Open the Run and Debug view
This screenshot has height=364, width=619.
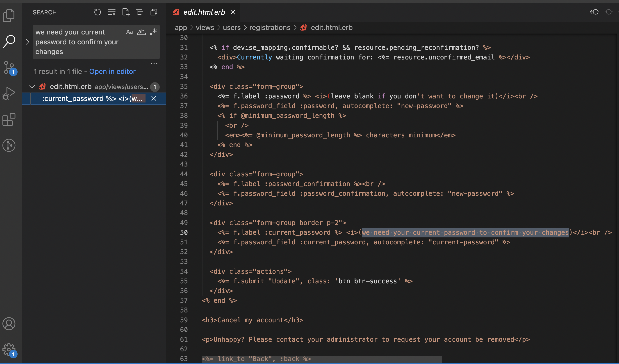(x=9, y=93)
